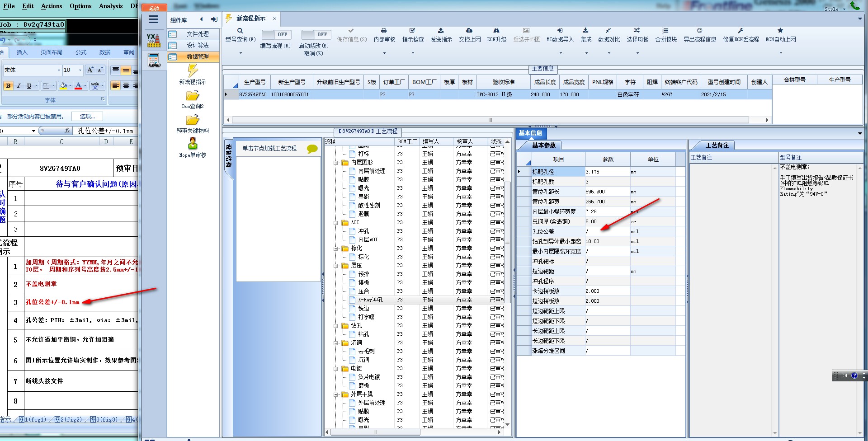The image size is (868, 441).
Task: Click Excel 选项... security button
Action: coord(87,117)
